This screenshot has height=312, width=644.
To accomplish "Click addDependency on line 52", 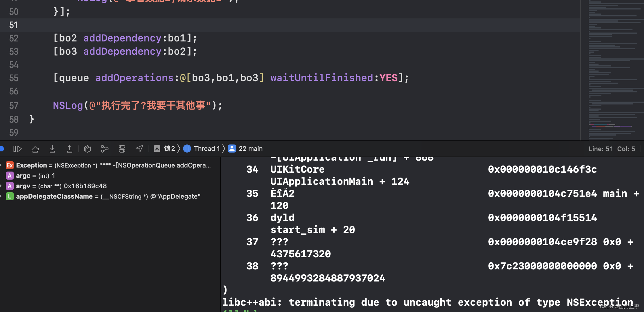I will [x=122, y=38].
